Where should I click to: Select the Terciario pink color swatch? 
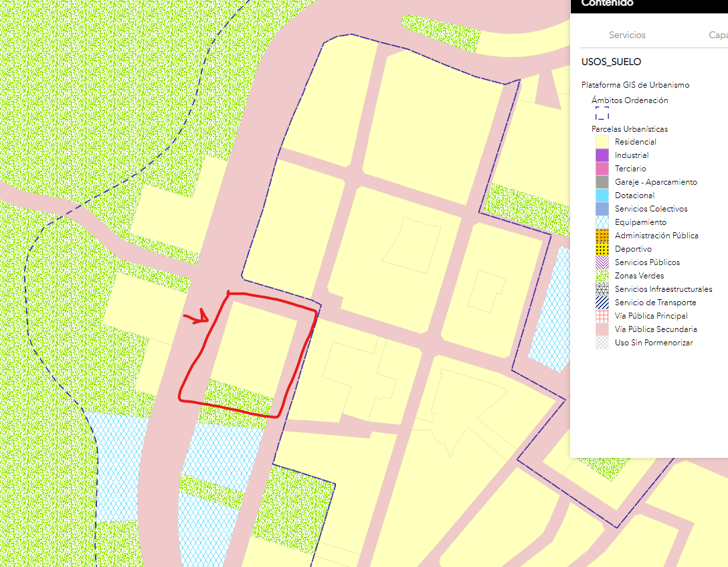[x=602, y=169]
